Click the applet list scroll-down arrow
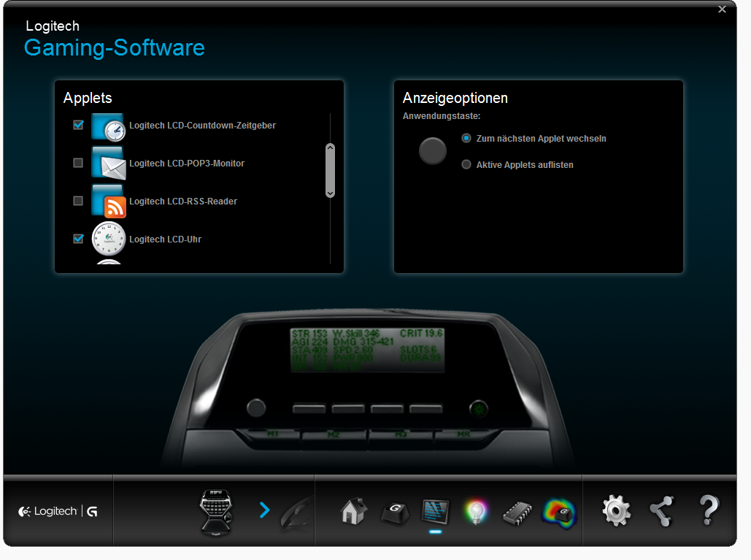Viewport: 751px width, 560px height. click(330, 193)
